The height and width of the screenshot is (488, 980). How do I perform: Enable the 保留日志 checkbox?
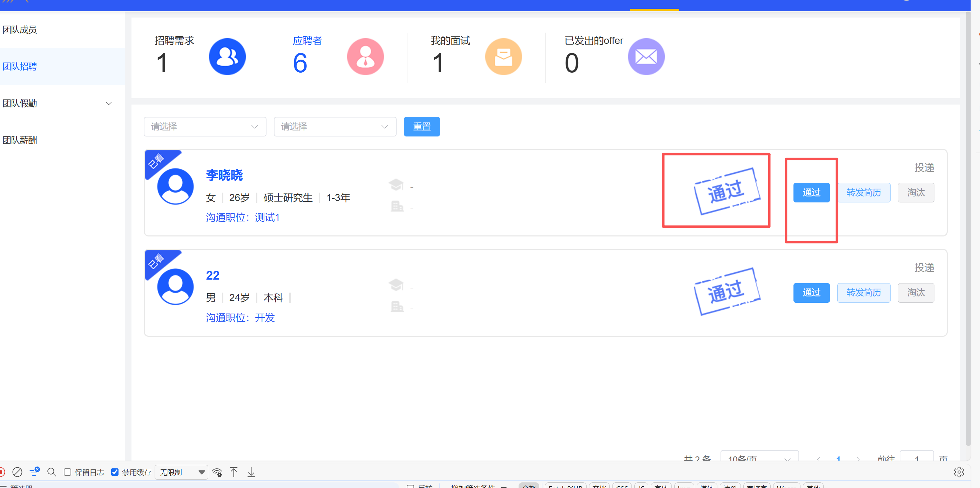67,473
